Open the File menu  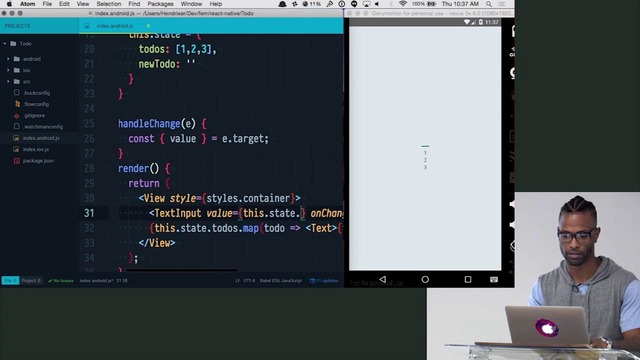(47, 4)
